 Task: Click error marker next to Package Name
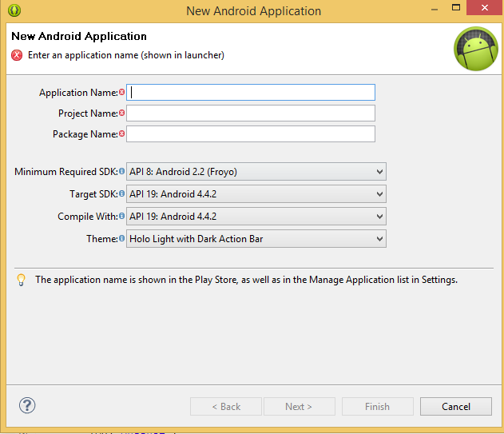click(122, 133)
